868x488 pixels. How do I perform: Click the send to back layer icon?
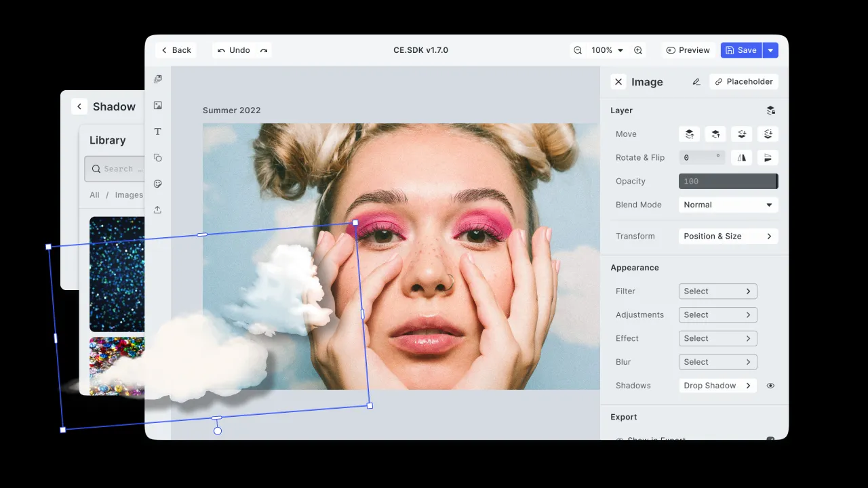pos(768,134)
